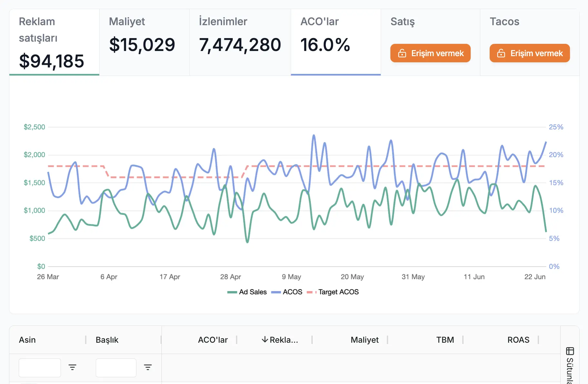Click Erişim vermek under Tacos
588x384 pixels.
[x=529, y=53]
